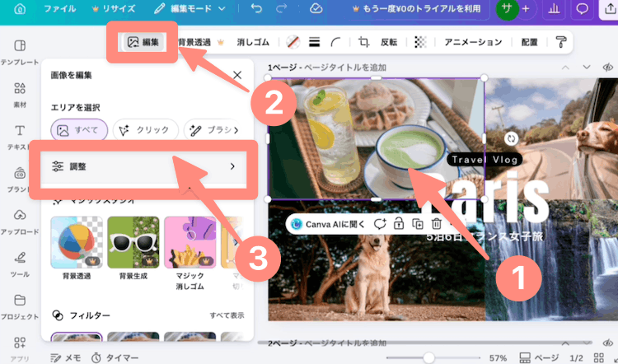Image resolution: width=618 pixels, height=364 pixels.
Task: Hide page 1 with eye icon
Action: [608, 68]
